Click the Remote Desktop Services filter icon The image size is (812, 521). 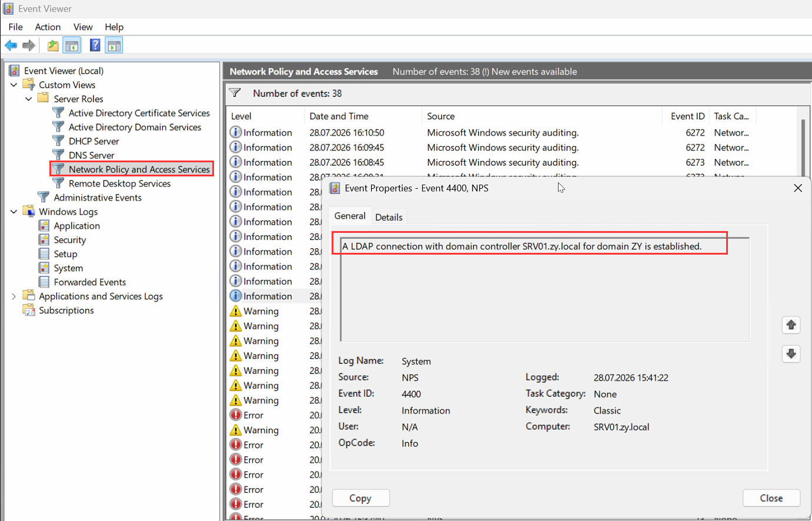[x=58, y=183]
